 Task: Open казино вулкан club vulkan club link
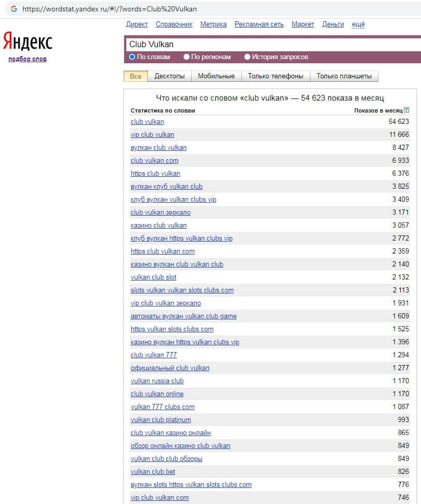(x=177, y=264)
